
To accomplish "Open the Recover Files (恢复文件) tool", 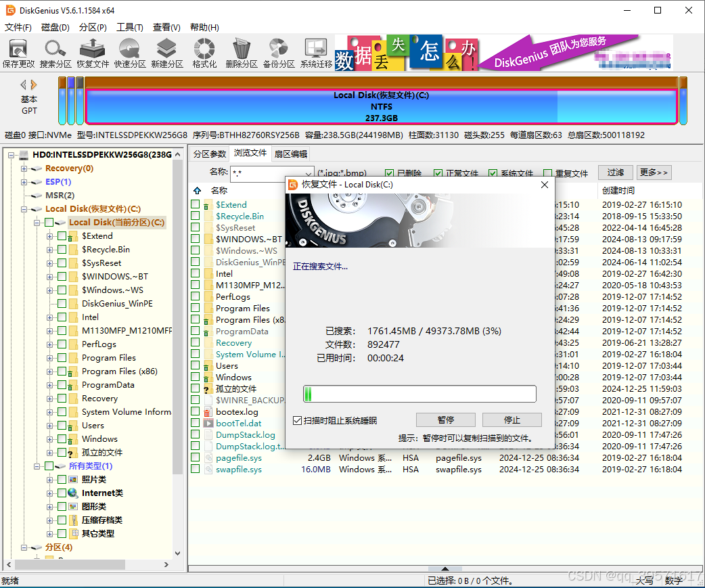I will [93, 53].
